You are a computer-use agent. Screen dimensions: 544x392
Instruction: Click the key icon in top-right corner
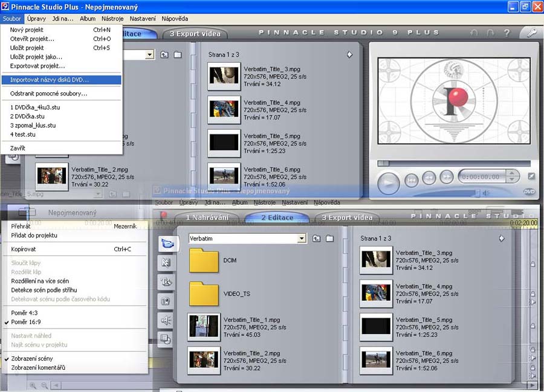[531, 33]
